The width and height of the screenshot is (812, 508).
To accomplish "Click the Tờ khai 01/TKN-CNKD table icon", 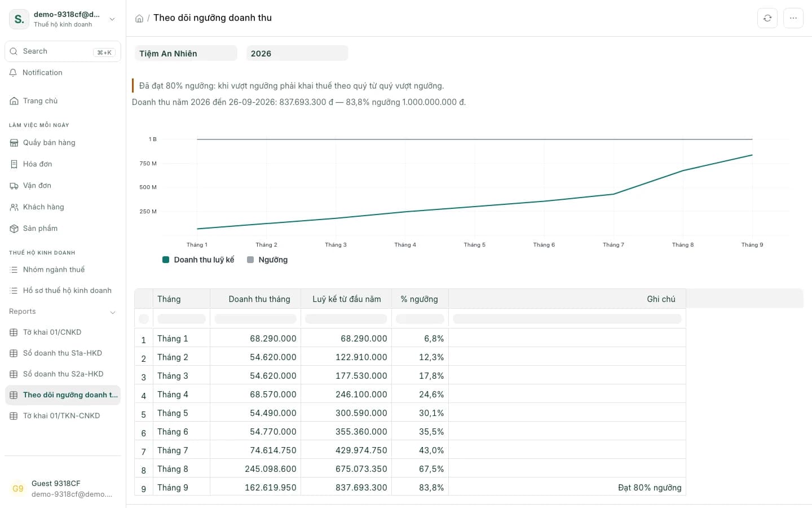I will pyautogui.click(x=14, y=416).
